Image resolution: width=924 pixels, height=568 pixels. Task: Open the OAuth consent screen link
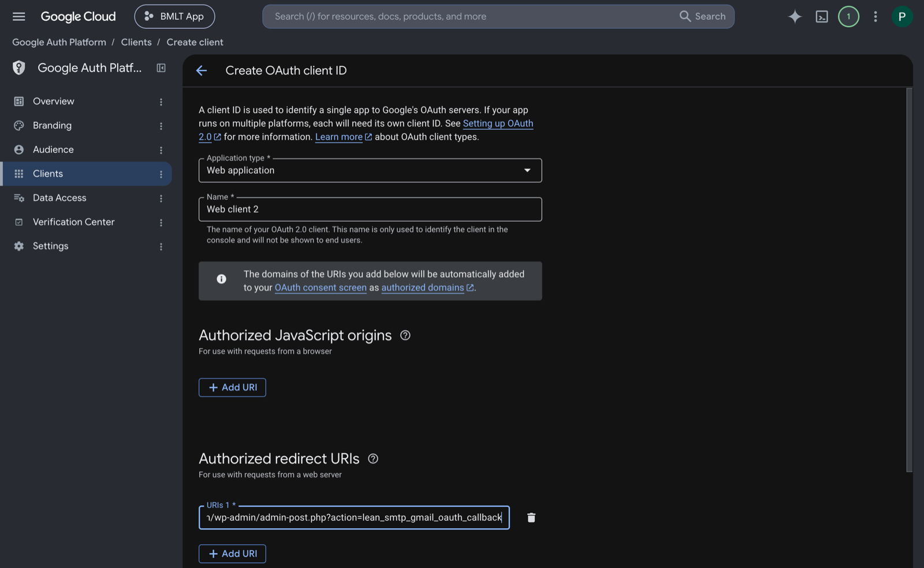(321, 287)
